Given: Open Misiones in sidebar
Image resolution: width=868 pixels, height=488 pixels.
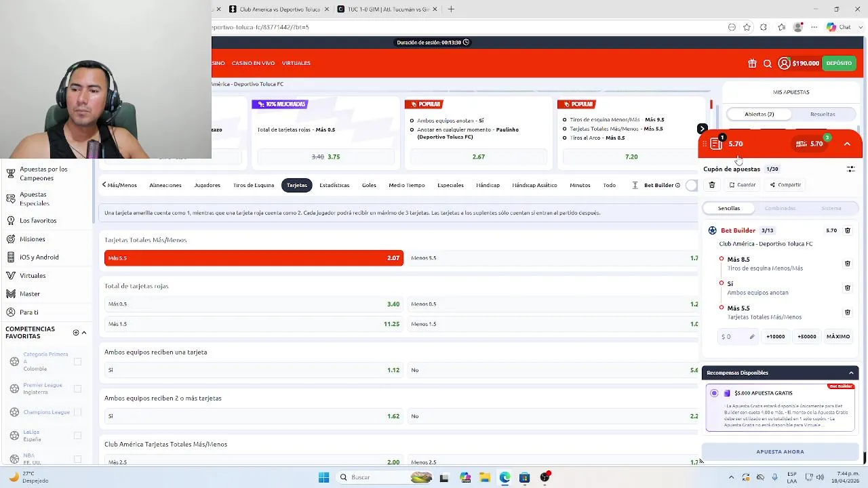Looking at the screenshot, I should coord(33,239).
